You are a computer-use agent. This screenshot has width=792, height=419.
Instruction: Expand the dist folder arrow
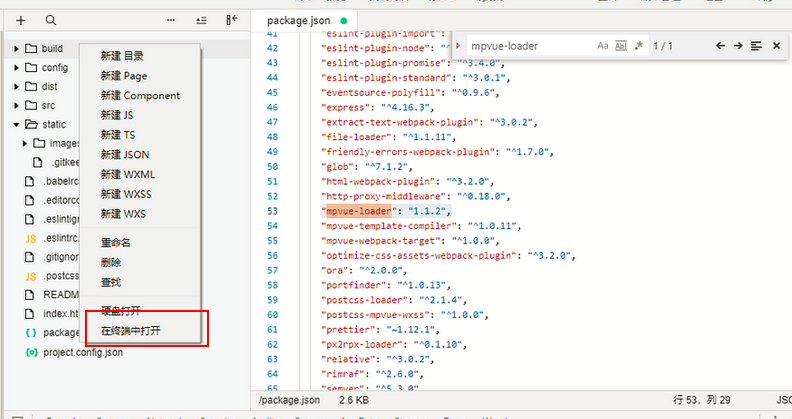click(16, 87)
